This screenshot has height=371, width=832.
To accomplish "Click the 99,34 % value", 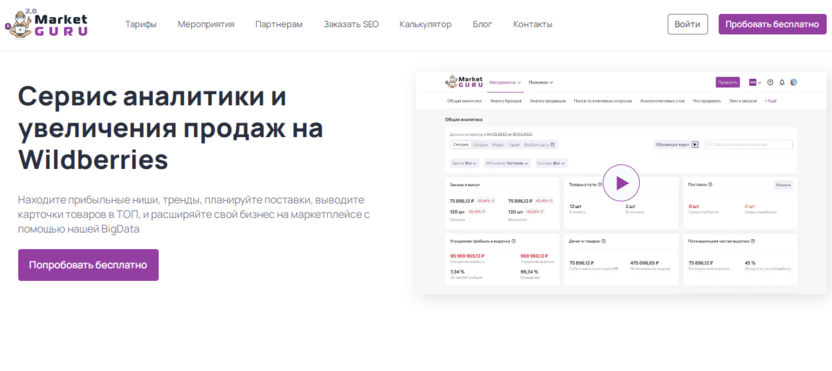I will (531, 272).
